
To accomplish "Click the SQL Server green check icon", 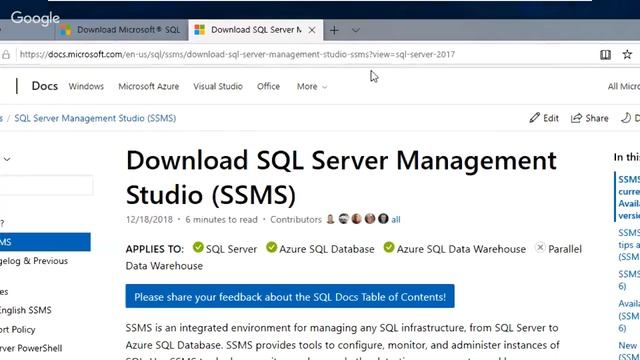I will click(198, 247).
